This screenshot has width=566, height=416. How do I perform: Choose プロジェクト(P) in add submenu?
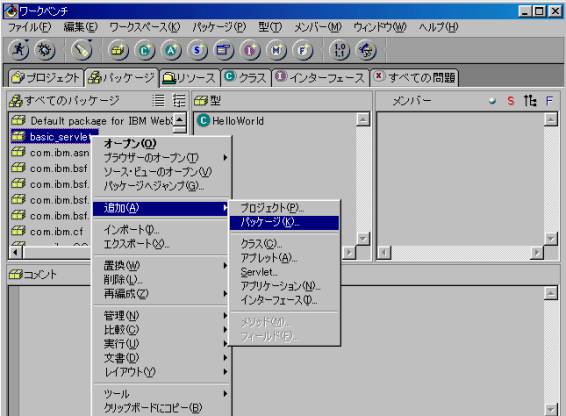coord(284,208)
